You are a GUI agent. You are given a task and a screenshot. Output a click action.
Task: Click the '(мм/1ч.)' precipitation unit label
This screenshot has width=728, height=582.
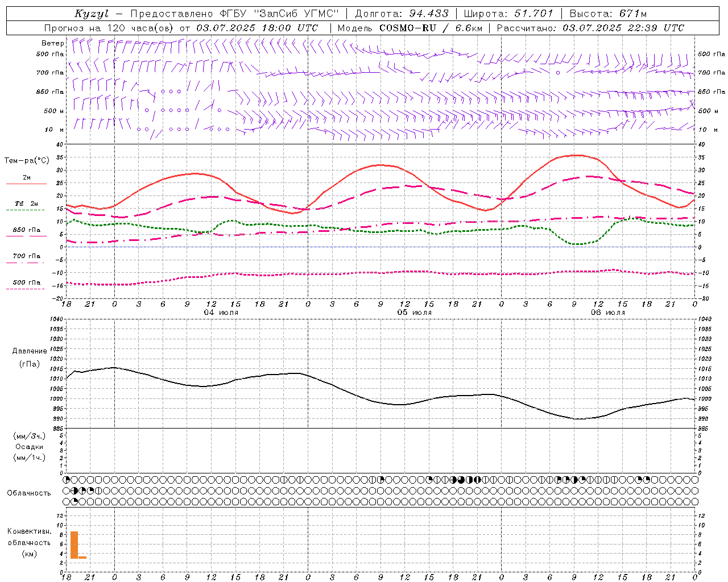pos(30,458)
